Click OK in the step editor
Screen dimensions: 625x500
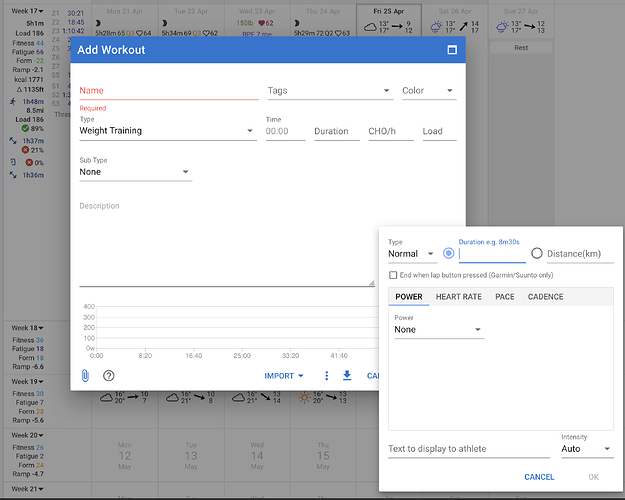[594, 477]
